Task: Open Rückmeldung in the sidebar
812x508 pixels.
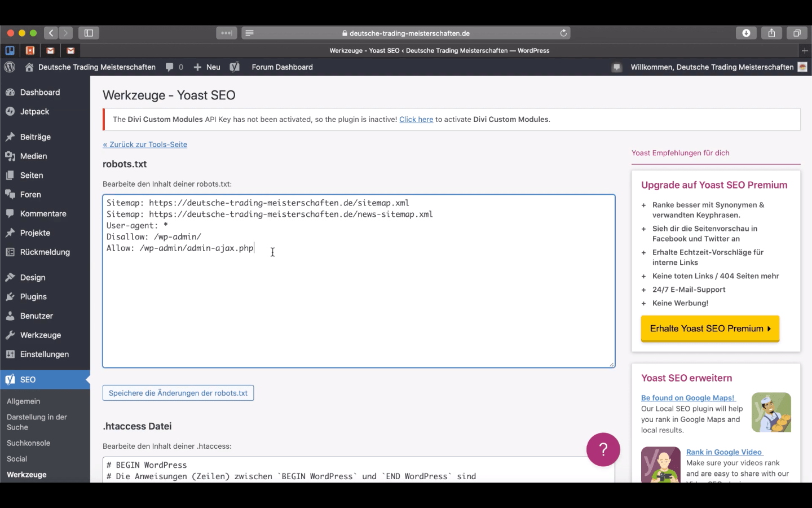Action: coord(45,252)
